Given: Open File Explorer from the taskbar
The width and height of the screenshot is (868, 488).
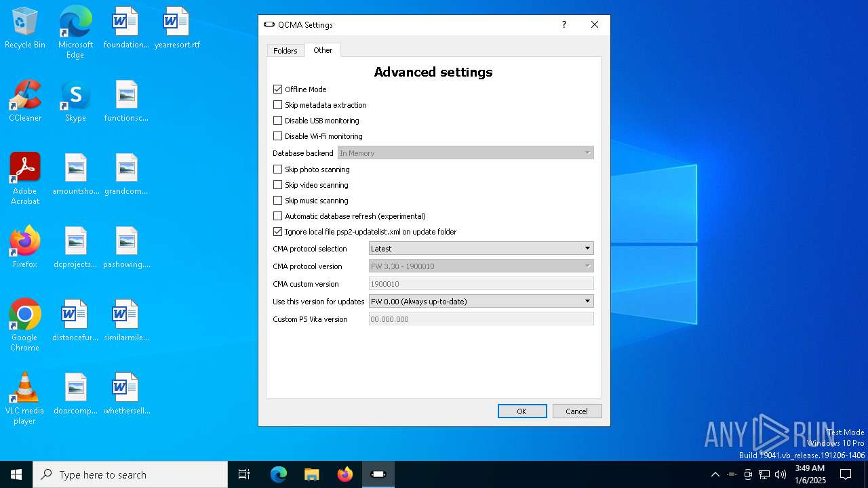Looking at the screenshot, I should click(311, 474).
